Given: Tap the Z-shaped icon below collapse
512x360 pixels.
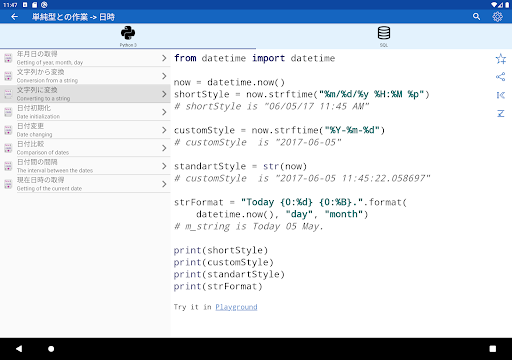Looking at the screenshot, I should coord(500,114).
